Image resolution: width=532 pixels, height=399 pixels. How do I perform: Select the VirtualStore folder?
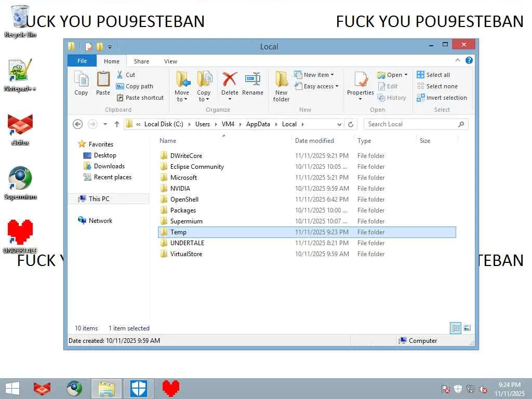[x=307, y=254]
